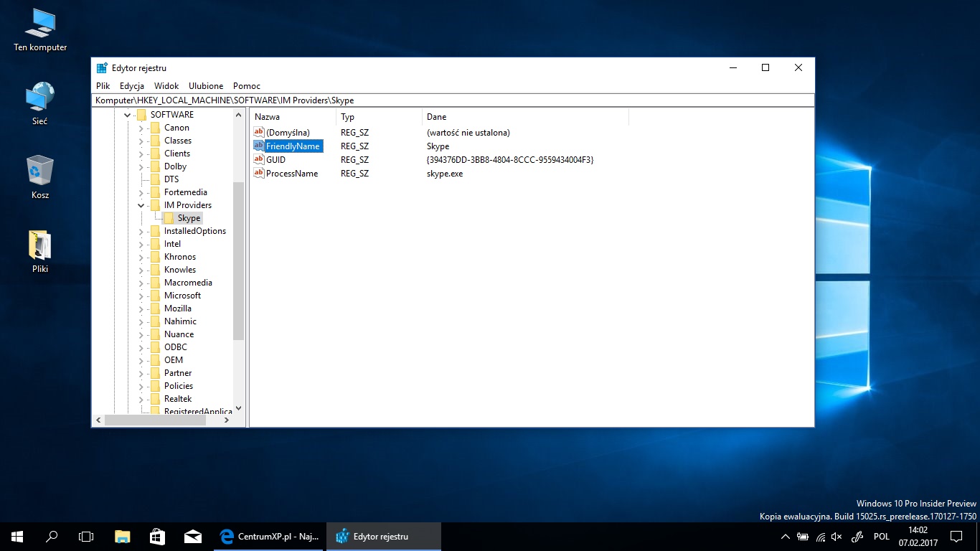Open the Ulubione menu

click(206, 85)
